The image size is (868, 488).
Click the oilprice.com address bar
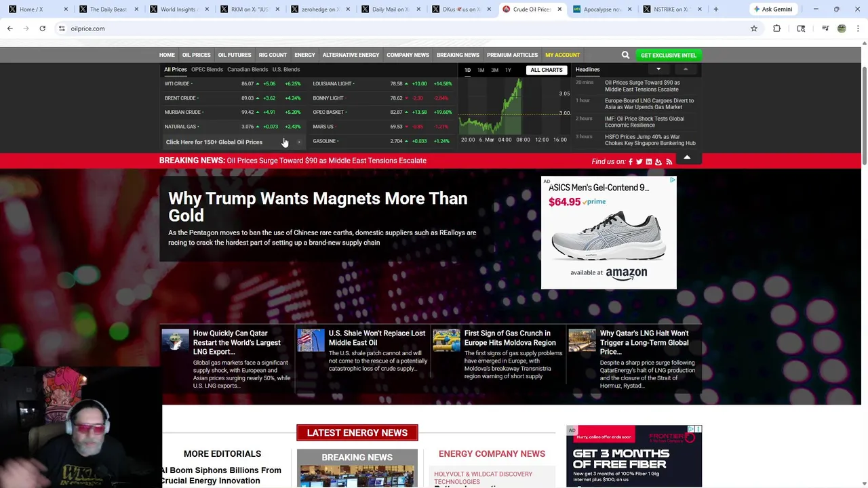pyautogui.click(x=407, y=28)
